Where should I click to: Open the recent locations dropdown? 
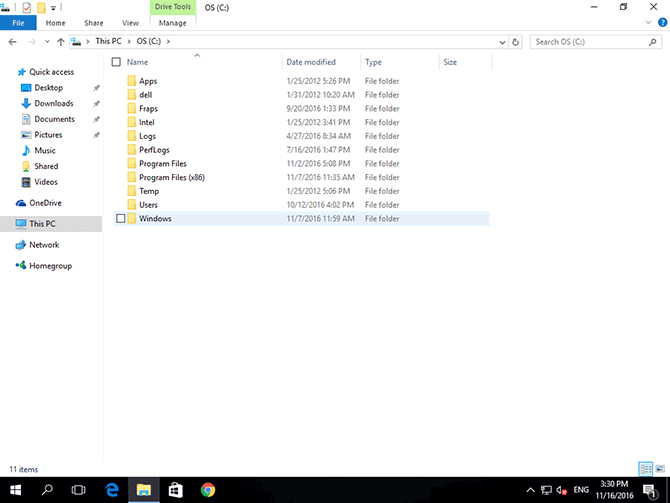point(47,42)
